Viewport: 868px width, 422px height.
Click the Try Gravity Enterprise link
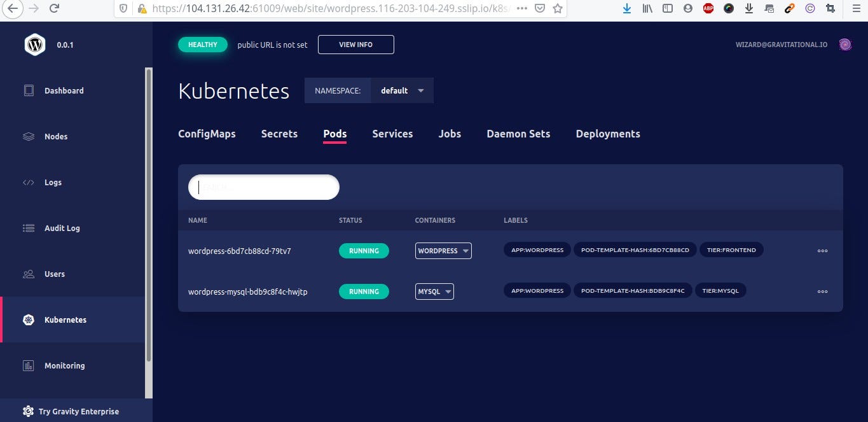[78, 411]
